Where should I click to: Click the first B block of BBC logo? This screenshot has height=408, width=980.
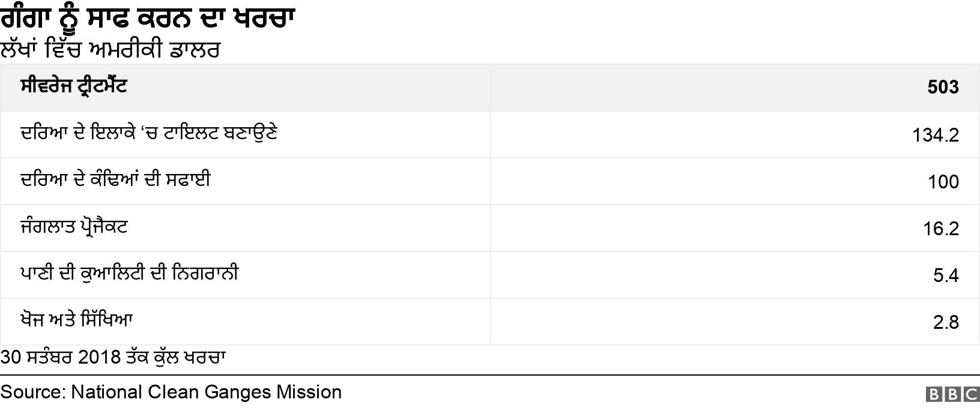point(934,394)
